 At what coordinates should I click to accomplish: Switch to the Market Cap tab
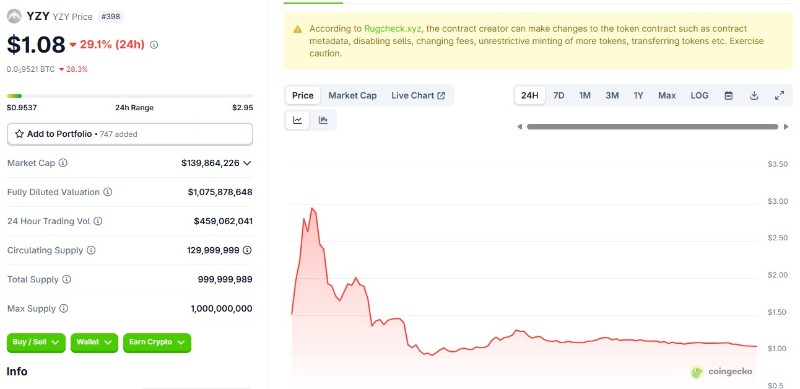353,95
